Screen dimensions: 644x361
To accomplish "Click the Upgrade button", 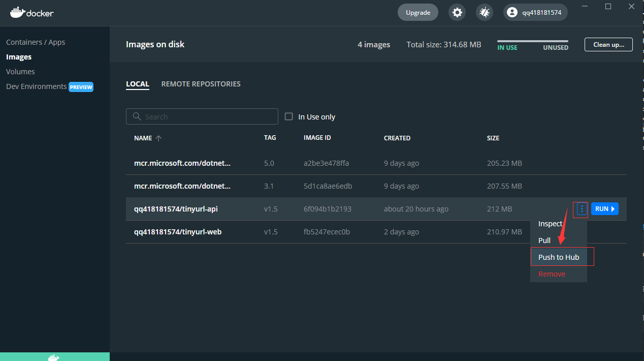I will tap(418, 12).
